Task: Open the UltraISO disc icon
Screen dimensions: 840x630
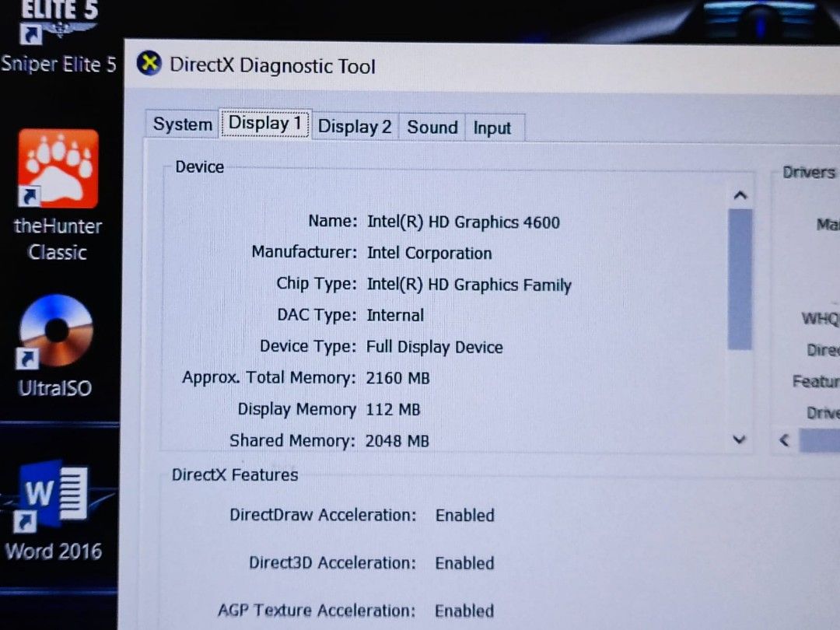Action: [x=56, y=331]
